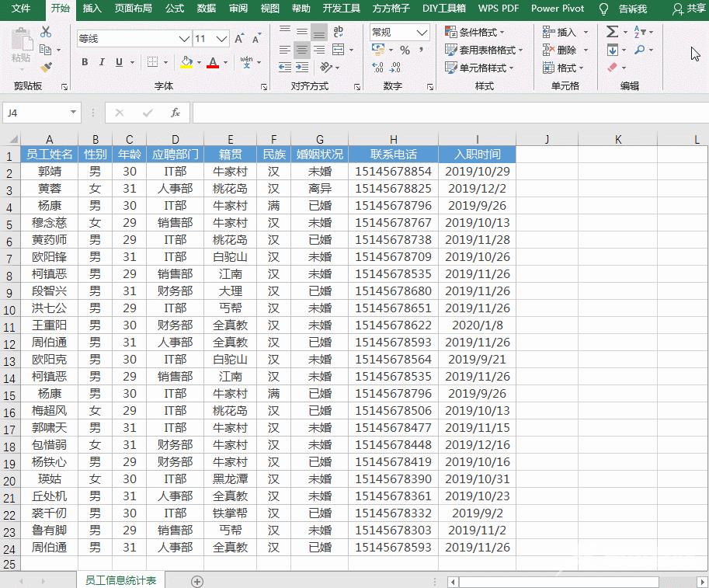This screenshot has width=709, height=588.
Task: Click the Find magnifier icon in 编辑 group
Action: pos(641,49)
